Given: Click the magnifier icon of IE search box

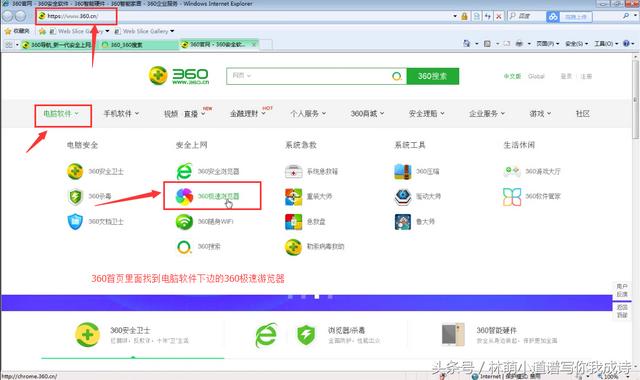Looking at the screenshot, I should coord(626,16).
